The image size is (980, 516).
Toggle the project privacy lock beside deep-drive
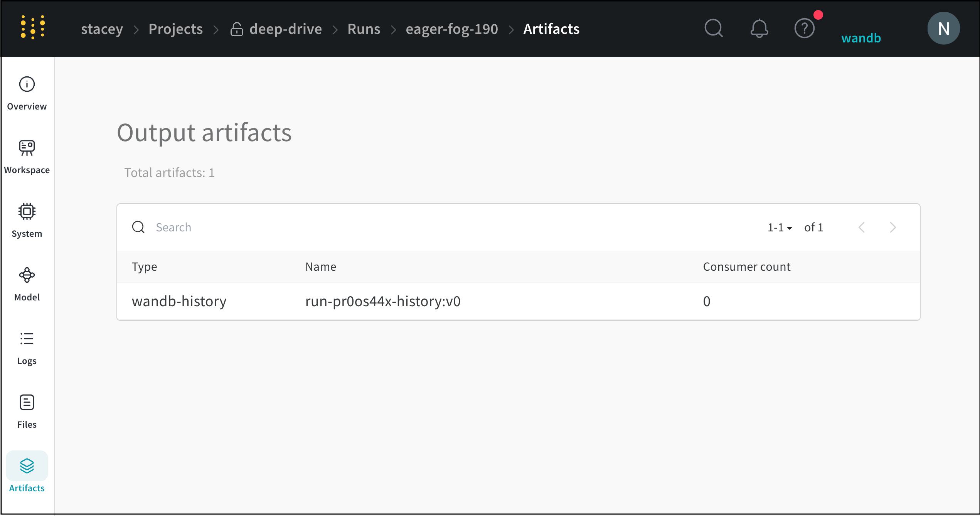tap(236, 29)
